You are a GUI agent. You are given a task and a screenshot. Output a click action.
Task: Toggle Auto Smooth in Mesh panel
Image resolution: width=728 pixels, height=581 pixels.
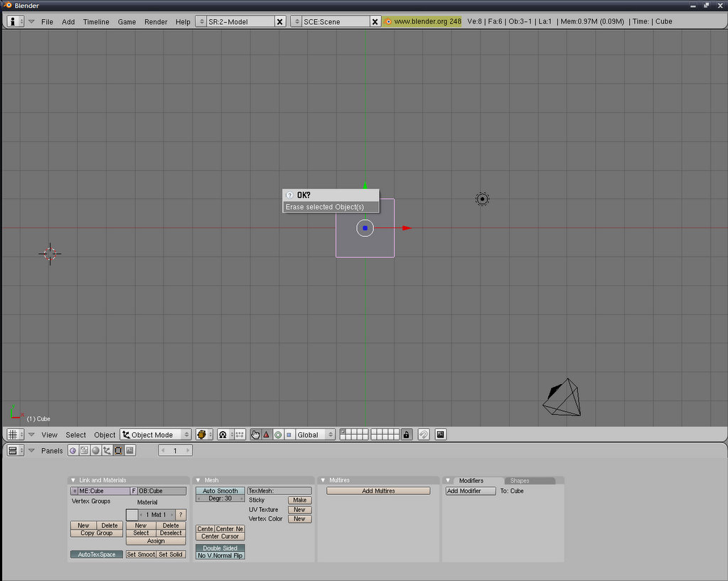[x=220, y=491]
